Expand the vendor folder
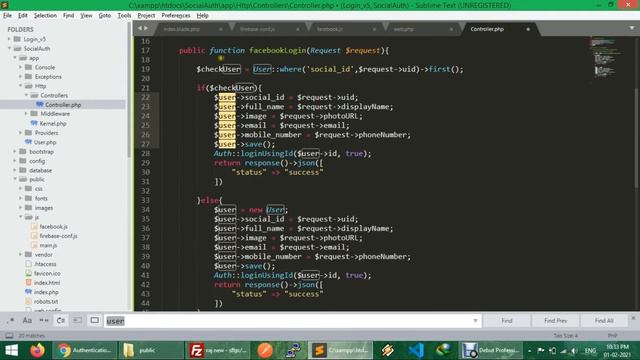The height and width of the screenshot is (360, 640). (x=21, y=255)
